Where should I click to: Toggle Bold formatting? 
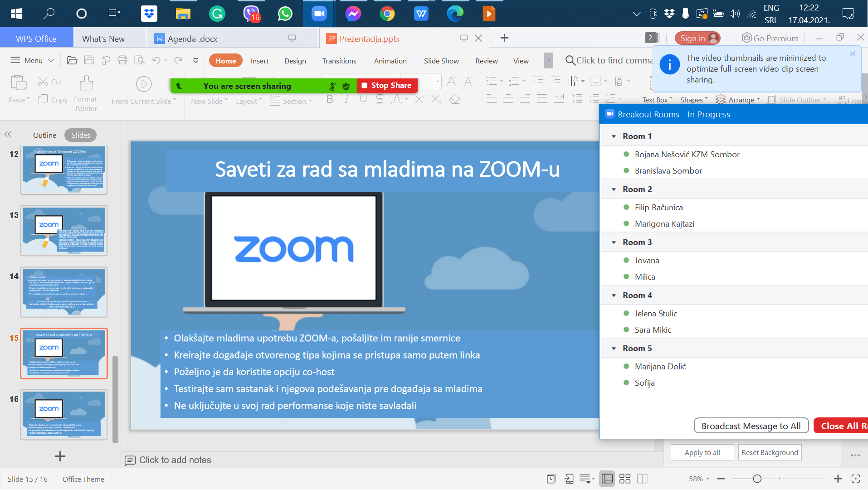pos(330,99)
